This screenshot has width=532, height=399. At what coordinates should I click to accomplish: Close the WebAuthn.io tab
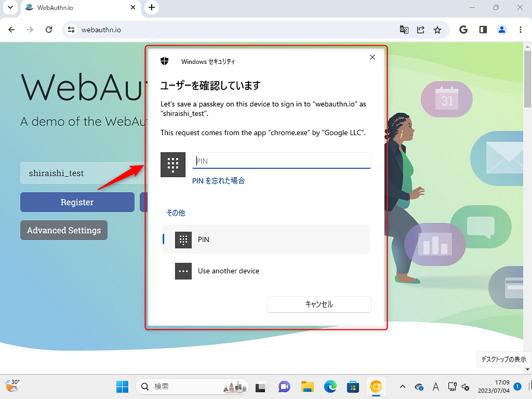(133, 7)
